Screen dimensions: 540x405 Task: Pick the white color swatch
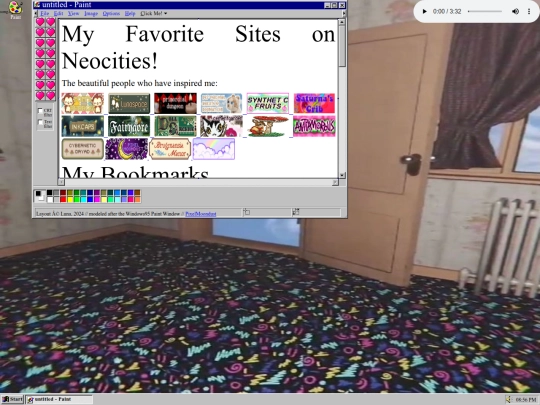pos(50,199)
